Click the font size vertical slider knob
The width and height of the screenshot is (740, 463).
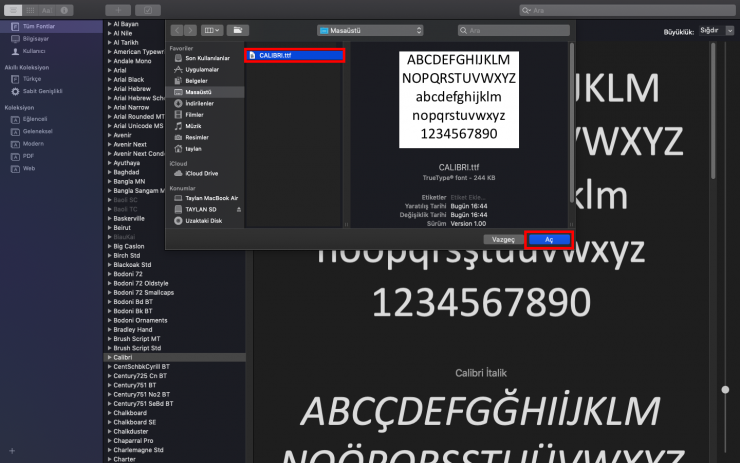(x=725, y=389)
